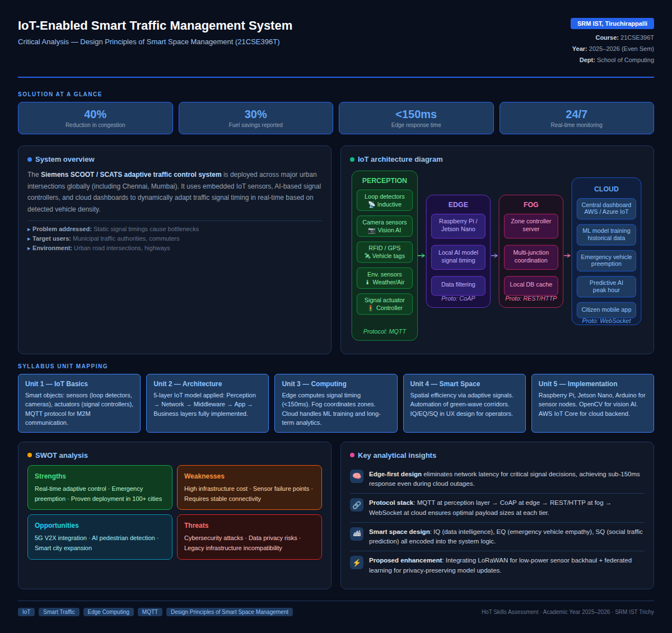Click the PERCEPTION layer heading

tap(385, 181)
